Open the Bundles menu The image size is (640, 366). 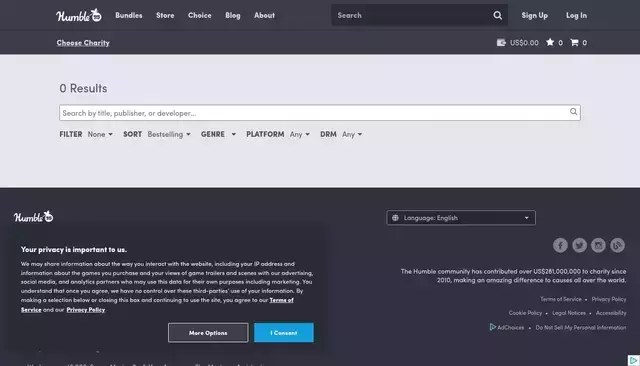click(x=129, y=16)
